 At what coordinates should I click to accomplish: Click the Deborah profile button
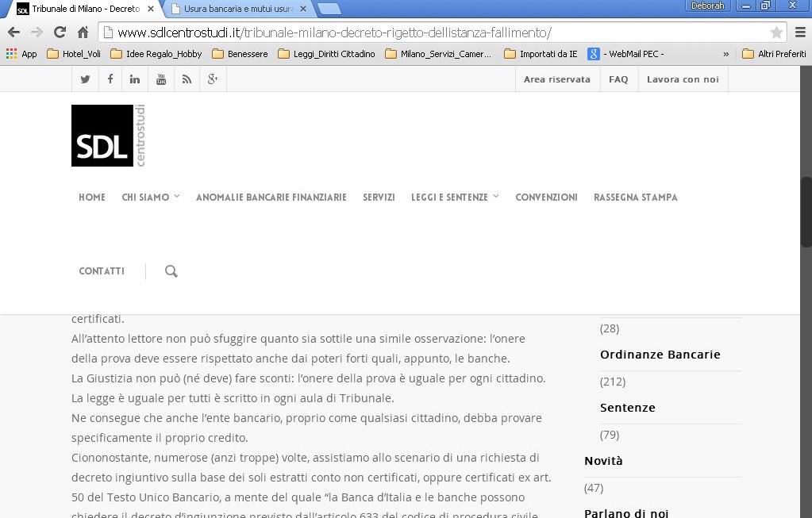(707, 6)
